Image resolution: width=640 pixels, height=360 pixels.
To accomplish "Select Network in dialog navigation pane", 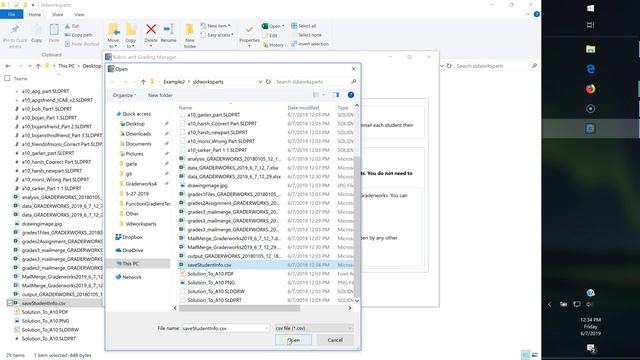I will click(x=132, y=277).
